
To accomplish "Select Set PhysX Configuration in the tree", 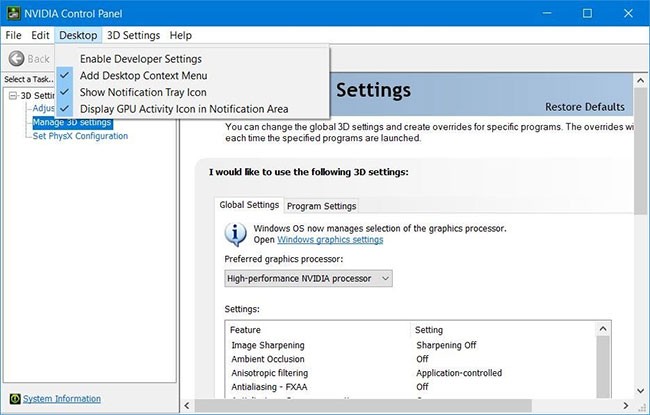I will click(x=80, y=136).
